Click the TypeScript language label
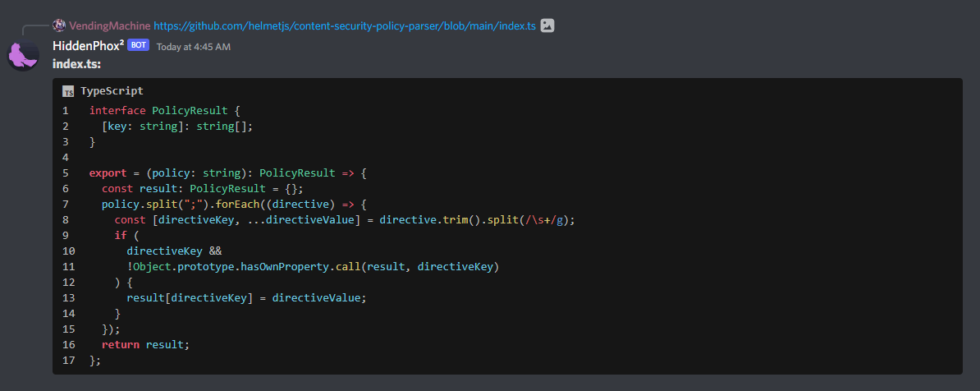This screenshot has width=980, height=391. point(112,91)
